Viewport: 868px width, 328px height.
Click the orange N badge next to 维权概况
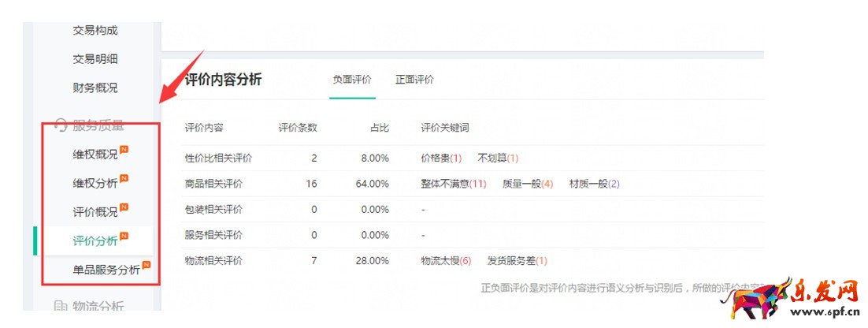[x=124, y=150]
